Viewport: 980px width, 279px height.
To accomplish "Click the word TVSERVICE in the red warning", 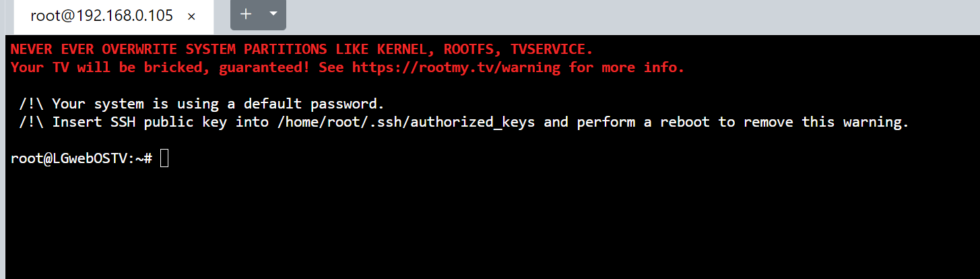I will pos(551,49).
